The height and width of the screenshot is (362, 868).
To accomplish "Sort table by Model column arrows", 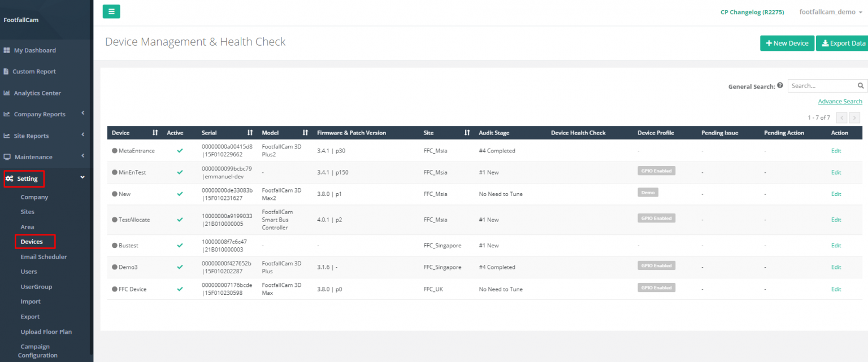I will pos(305,133).
